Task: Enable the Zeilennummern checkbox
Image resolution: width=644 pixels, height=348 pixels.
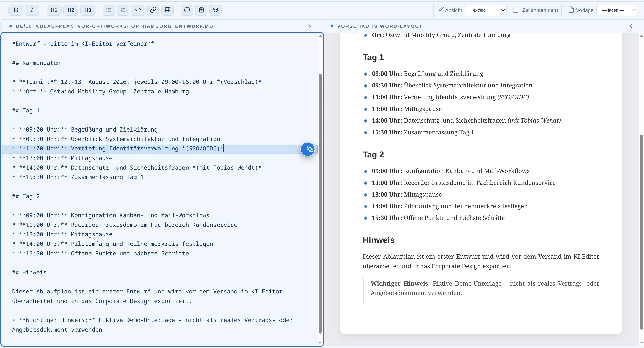Action: click(x=515, y=10)
